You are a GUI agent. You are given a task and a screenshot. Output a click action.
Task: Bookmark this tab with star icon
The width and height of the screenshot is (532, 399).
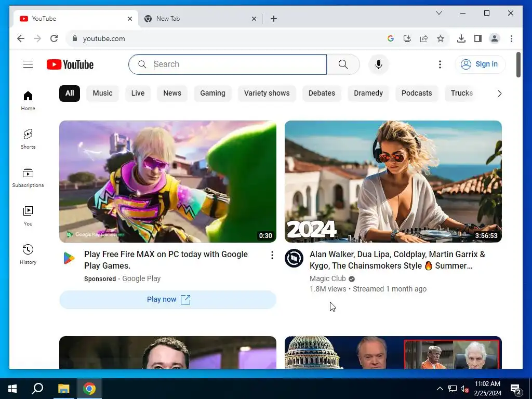tap(441, 38)
